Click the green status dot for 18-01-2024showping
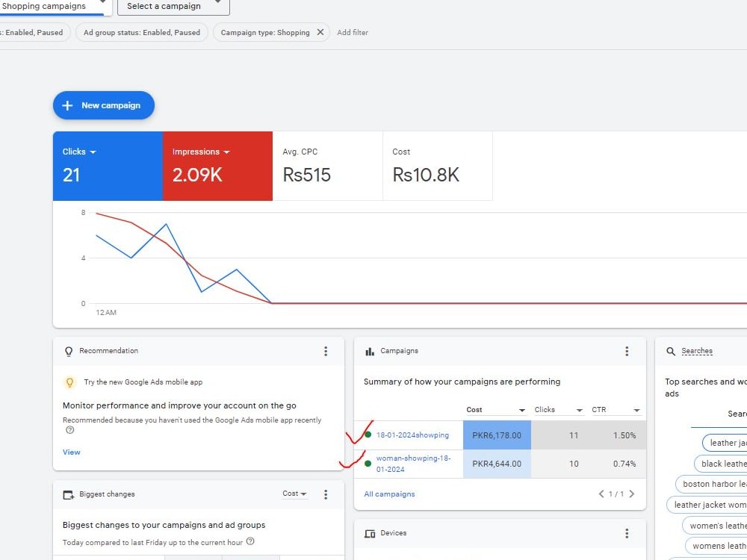This screenshot has height=560, width=747. [x=368, y=435]
